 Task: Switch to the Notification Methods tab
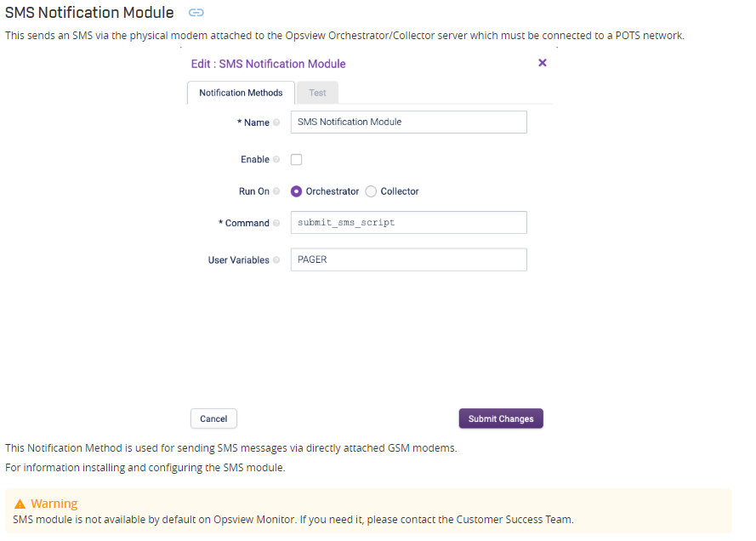[x=241, y=93]
